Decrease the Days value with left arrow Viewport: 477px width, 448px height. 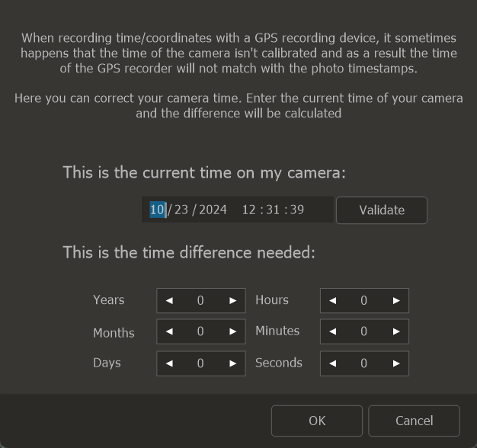tap(169, 363)
